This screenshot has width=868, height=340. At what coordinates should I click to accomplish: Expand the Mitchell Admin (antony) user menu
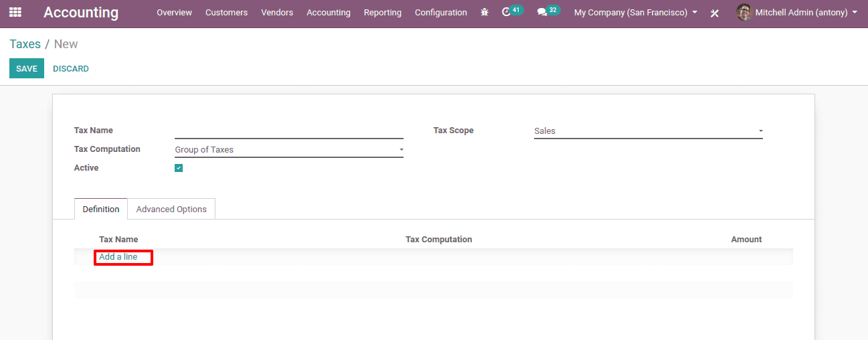tap(806, 12)
